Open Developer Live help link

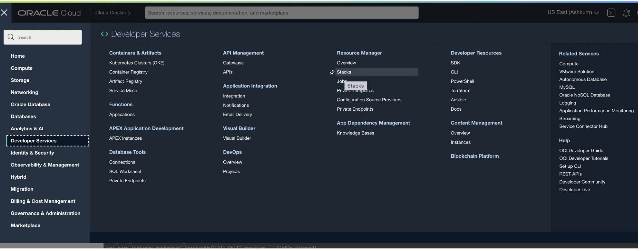point(574,190)
